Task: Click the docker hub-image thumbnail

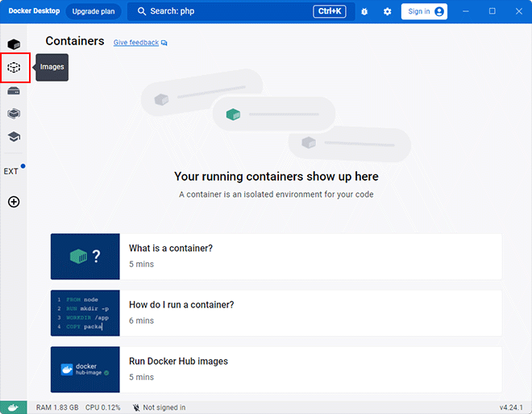Action: click(x=85, y=370)
